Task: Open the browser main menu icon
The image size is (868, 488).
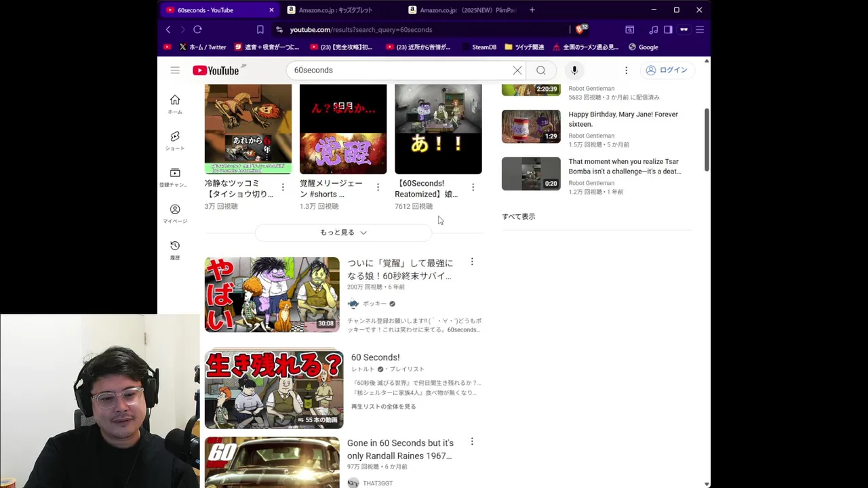Action: coord(700,29)
